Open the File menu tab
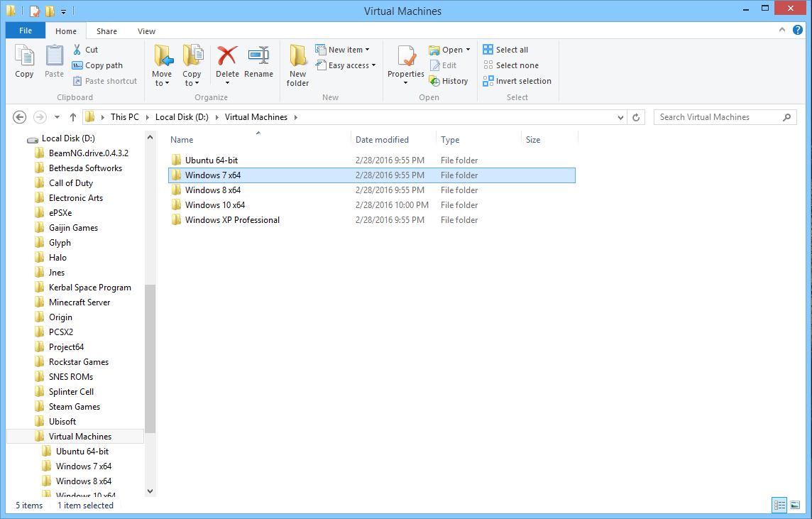Screen dimensions: 812x519 26,31
